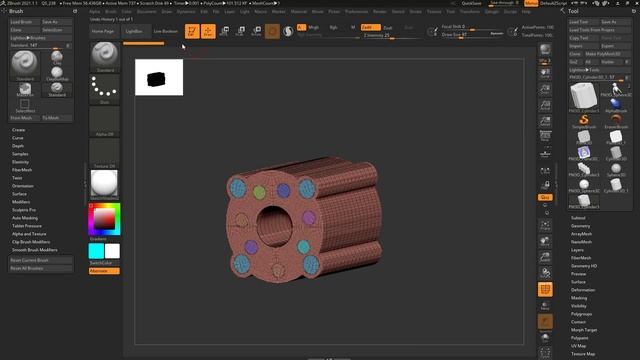Select the ClayBuildup brush icon
640x360 pixels.
click(x=57, y=73)
